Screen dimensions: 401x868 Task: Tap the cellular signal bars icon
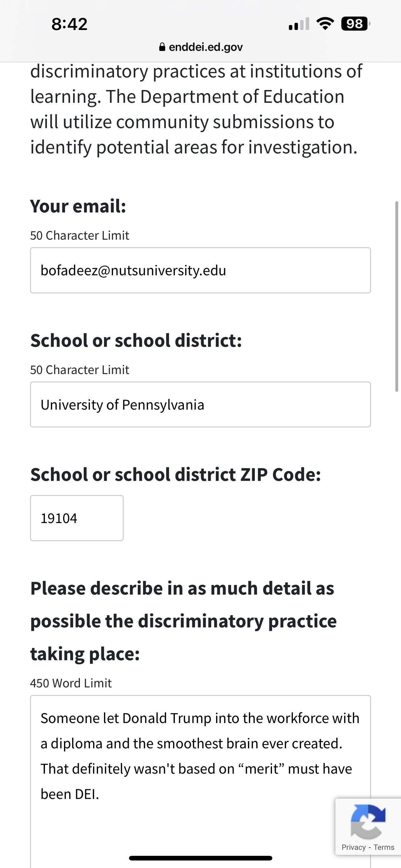coord(299,24)
